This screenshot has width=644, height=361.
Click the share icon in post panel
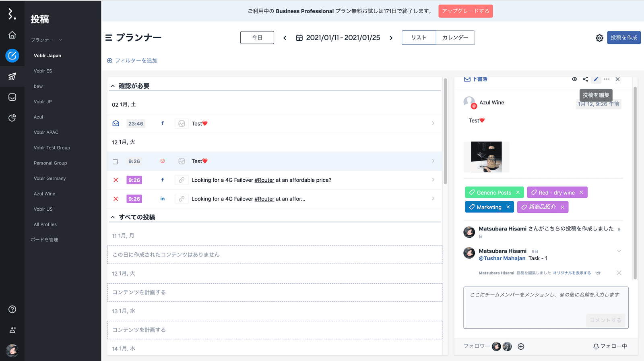pos(585,79)
